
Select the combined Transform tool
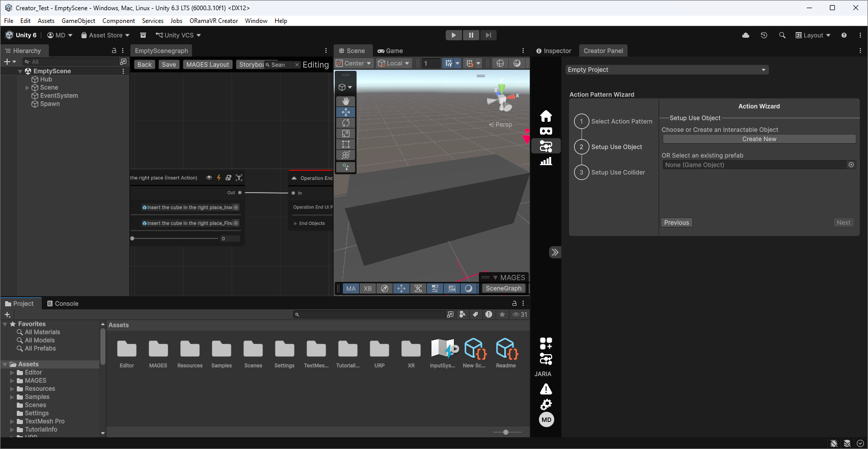(346, 155)
